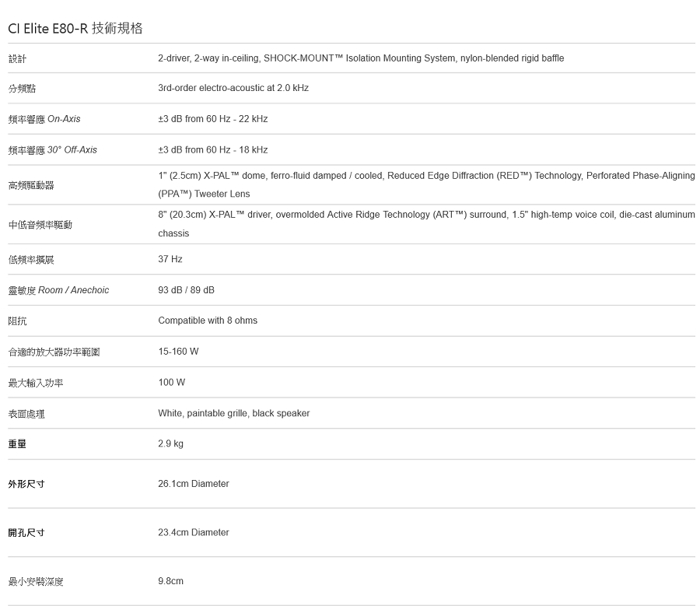This screenshot has width=700, height=606.
Task: Click the 15-160 W amplifier power value
Action: pyautogui.click(x=178, y=352)
